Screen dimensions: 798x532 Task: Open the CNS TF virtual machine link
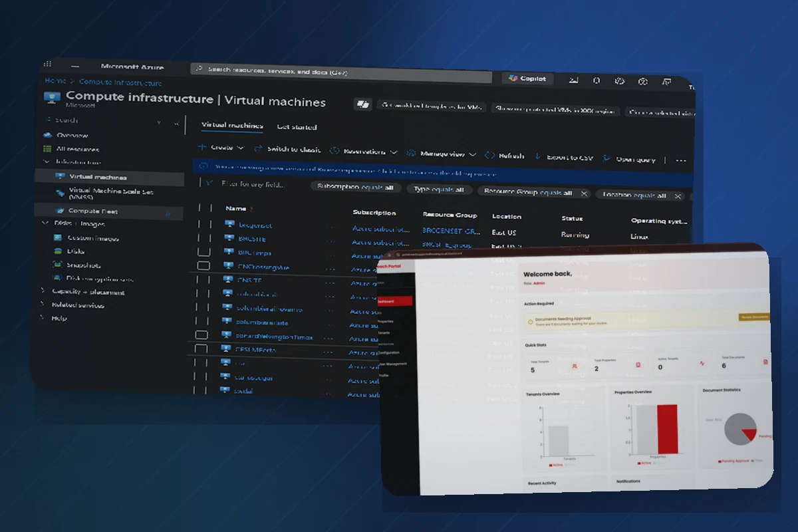[x=249, y=280]
